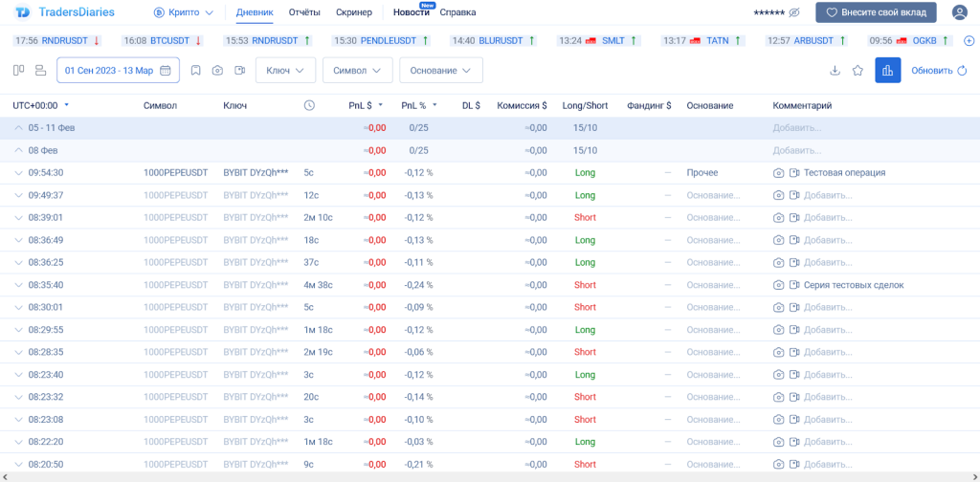Open the date range picker field
The image size is (980, 482).
[118, 71]
